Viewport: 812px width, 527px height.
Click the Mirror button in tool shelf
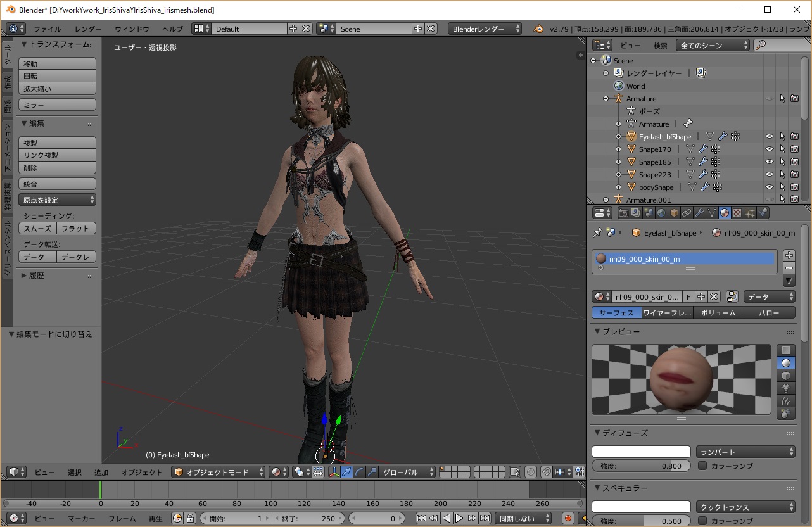(57, 105)
